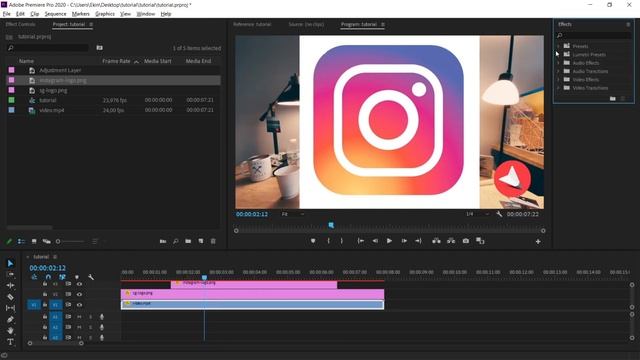Screen dimensions: 640x360
Task: Open timeline display settings wrench
Action: coord(91,277)
